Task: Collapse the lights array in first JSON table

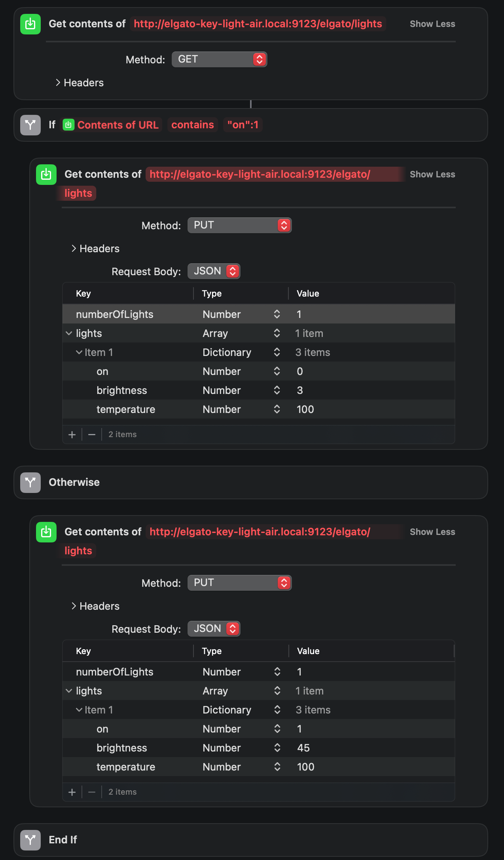Action: (69, 333)
